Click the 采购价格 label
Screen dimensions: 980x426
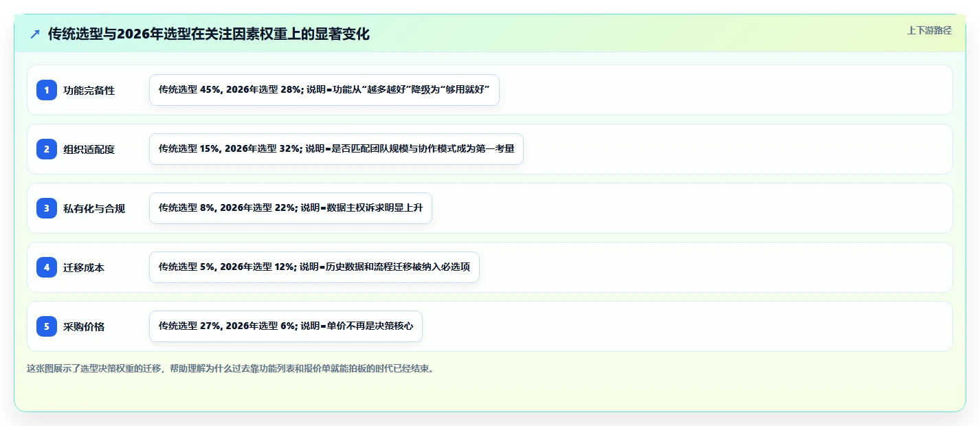click(x=84, y=327)
